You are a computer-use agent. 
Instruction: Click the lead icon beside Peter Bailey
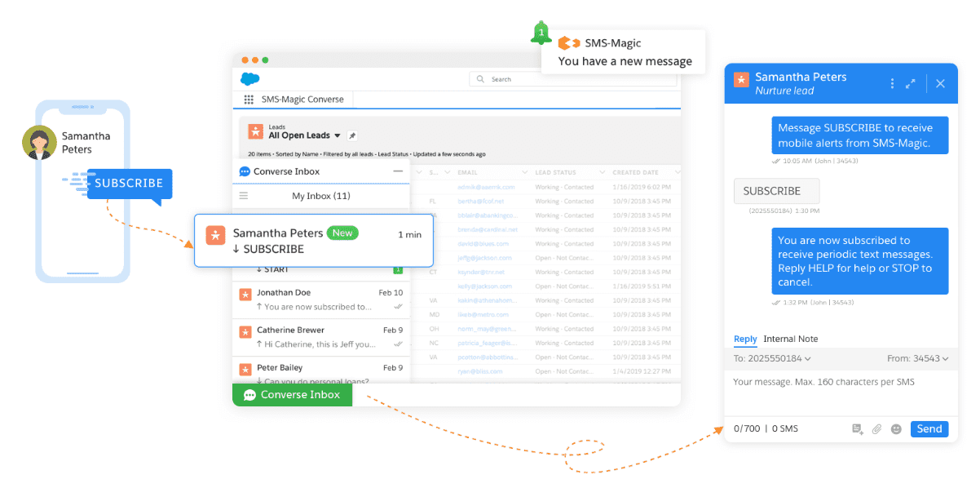245,370
